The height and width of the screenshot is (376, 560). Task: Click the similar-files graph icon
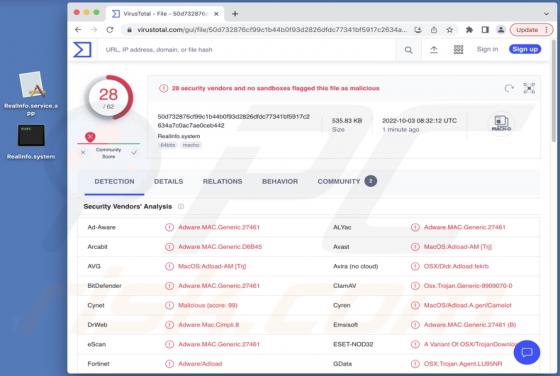point(529,88)
